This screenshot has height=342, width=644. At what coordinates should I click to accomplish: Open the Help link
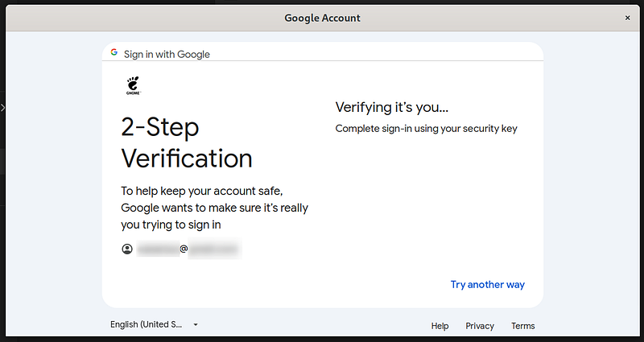[x=440, y=326]
